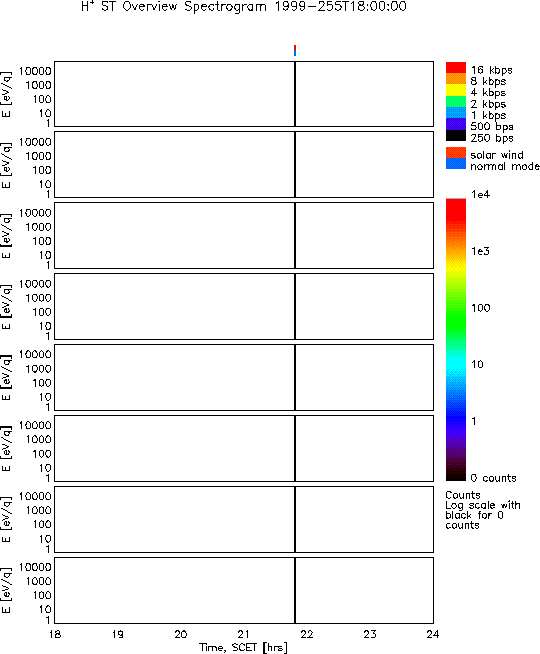The image size is (540, 654).
Task: Click the '20' hour tick label
Action: coord(181,634)
